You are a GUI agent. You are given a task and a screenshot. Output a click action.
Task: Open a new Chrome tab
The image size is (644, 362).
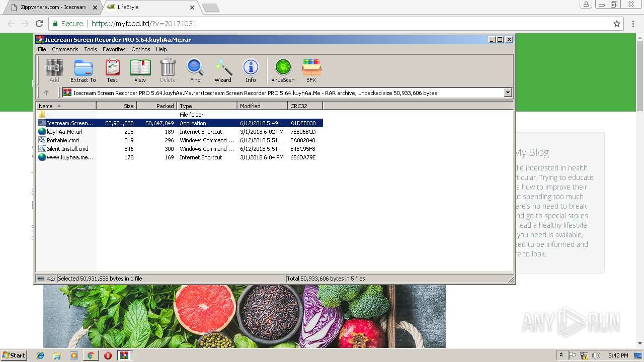(210, 8)
